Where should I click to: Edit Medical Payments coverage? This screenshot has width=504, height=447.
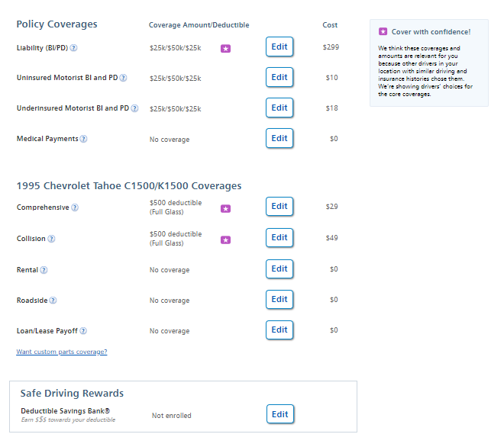coord(279,138)
